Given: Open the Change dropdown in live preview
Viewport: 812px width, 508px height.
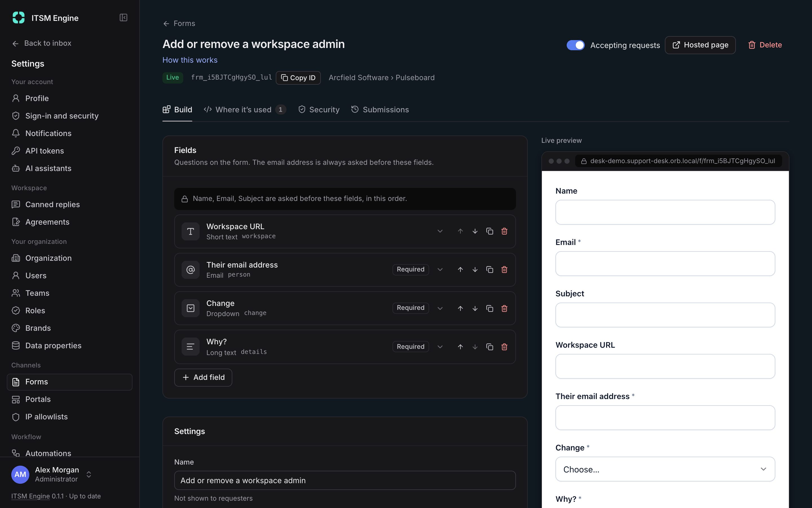Looking at the screenshot, I should click(x=665, y=469).
